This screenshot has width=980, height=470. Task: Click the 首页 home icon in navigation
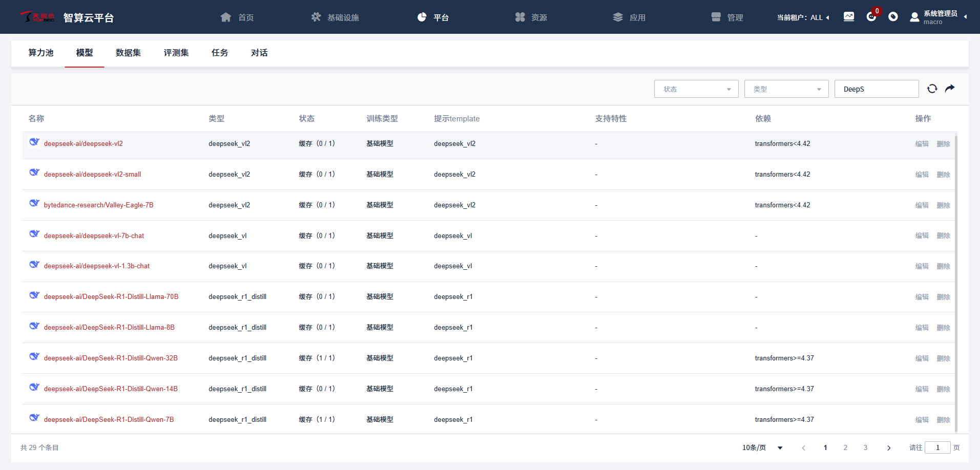226,17
